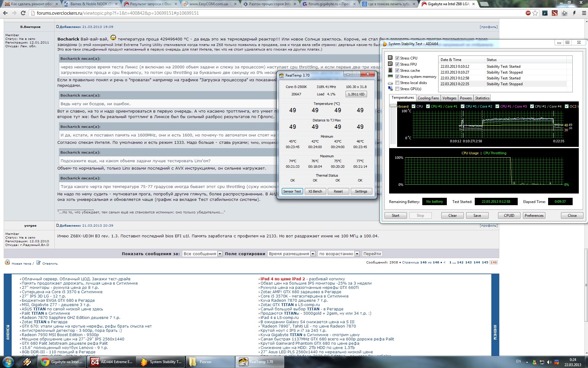Viewport: 588px width, 368px height.
Task: Click Sensor Test in RealTemp
Action: 292,191
